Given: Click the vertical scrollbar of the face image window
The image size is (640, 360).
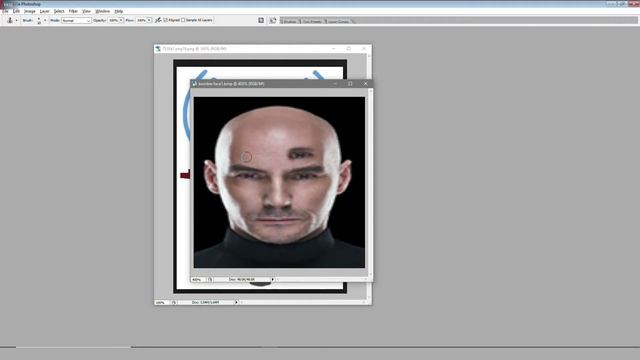Looking at the screenshot, I should click(371, 183).
